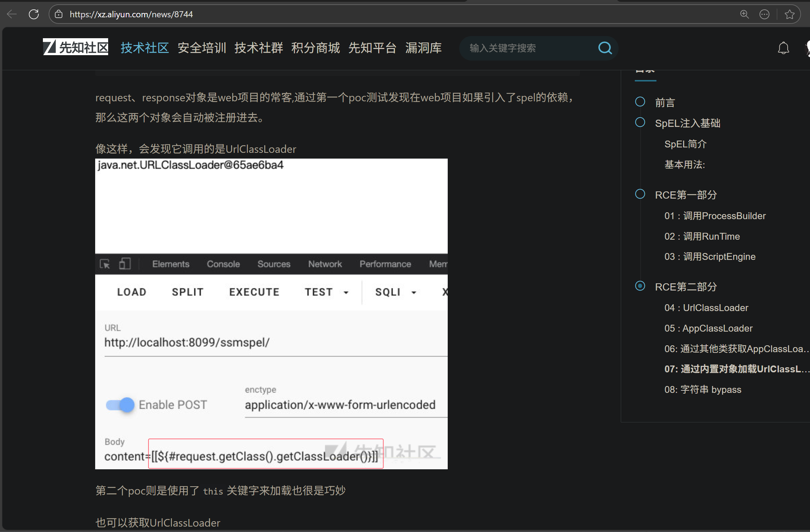
Task: Jump to 04: UrlClassLoader section
Action: [706, 308]
